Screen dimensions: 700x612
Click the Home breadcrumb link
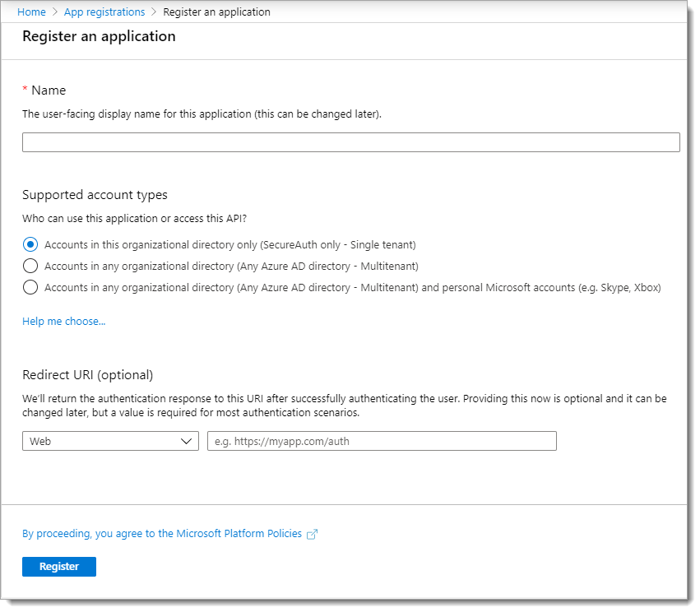(x=31, y=12)
